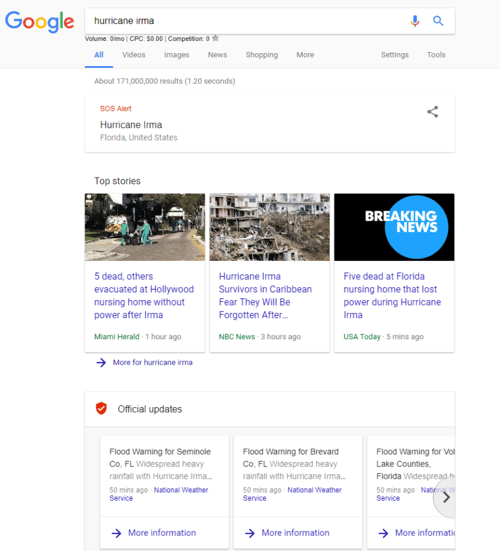This screenshot has width=500, height=551.
Task: Open the News tab
Action: pyautogui.click(x=217, y=55)
